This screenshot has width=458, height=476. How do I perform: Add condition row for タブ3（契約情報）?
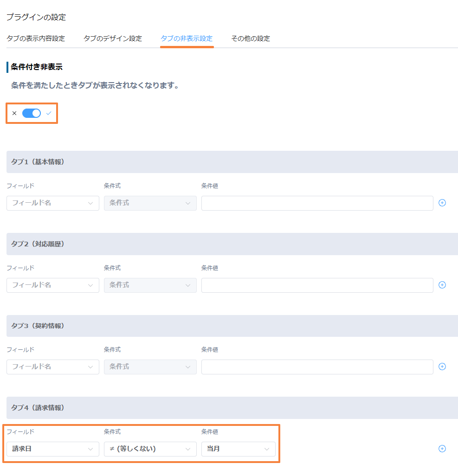click(442, 367)
